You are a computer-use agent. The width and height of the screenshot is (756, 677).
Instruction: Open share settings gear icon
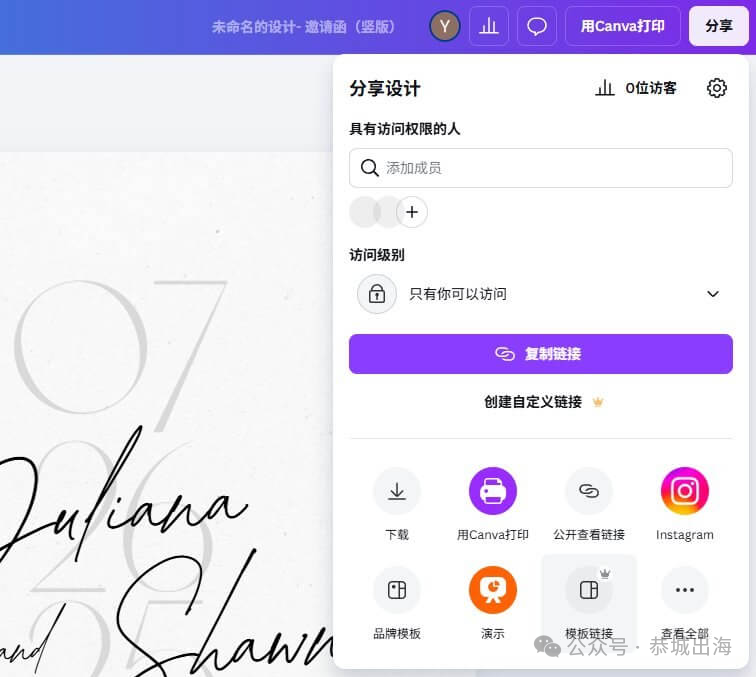[717, 88]
